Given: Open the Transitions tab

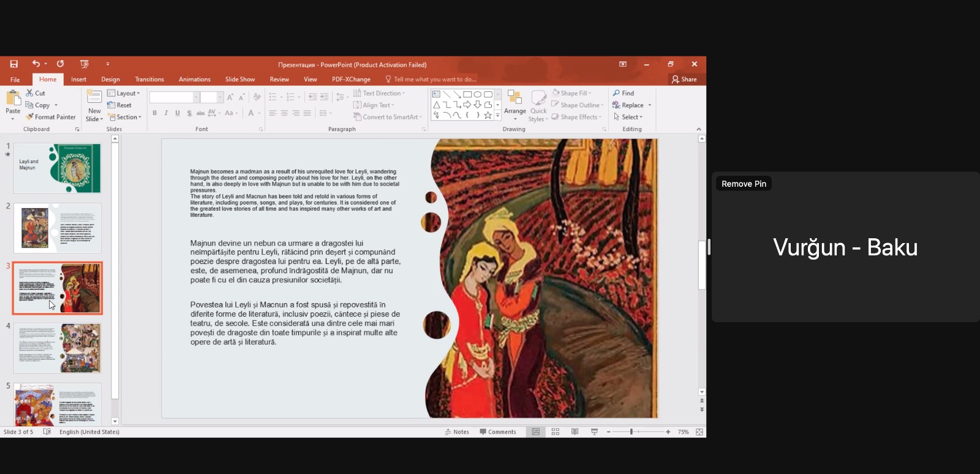Looking at the screenshot, I should pos(149,80).
